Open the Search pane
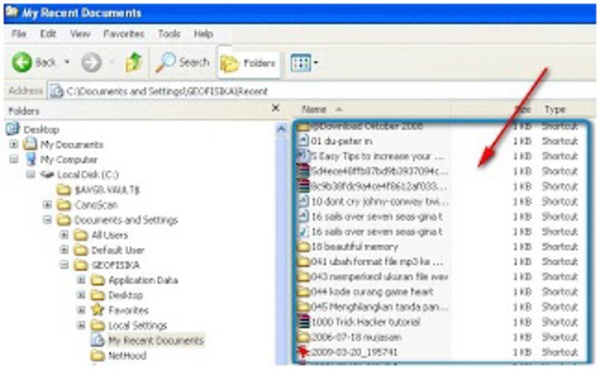The width and height of the screenshot is (600, 369). (x=183, y=62)
